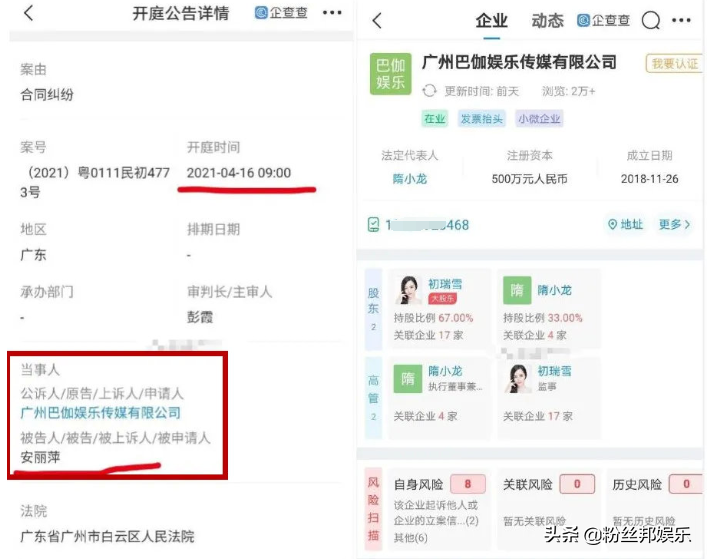Tap green 隋 avatar in executives section
The height and width of the screenshot is (559, 707).
[x=408, y=379]
